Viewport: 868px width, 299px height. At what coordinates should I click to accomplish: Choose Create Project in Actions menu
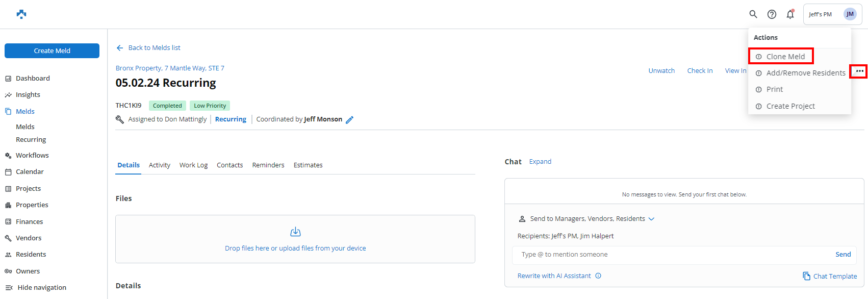point(790,106)
